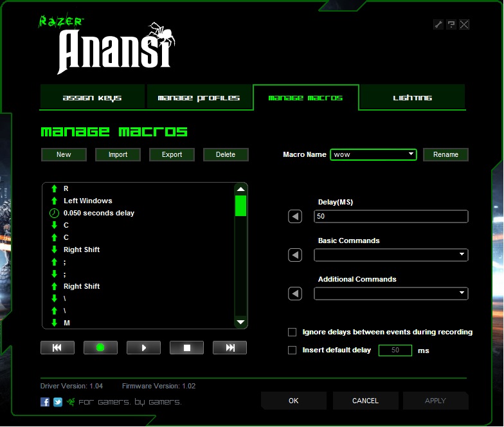Click the Import button
This screenshot has height=427, width=504.
pos(118,154)
